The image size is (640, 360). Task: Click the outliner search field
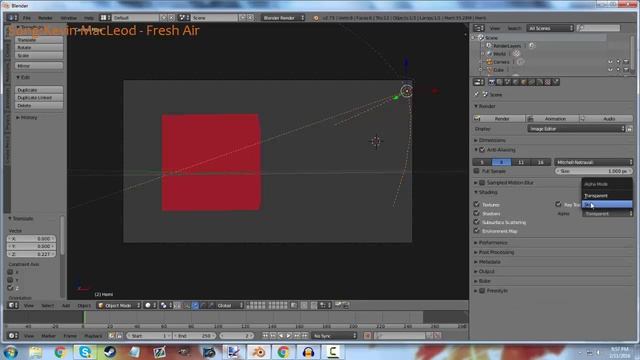598,28
